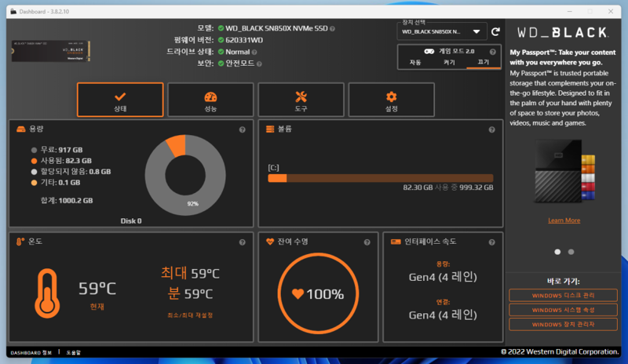Open the 상태 (Status) tab
This screenshot has width=628, height=364.
(120, 100)
